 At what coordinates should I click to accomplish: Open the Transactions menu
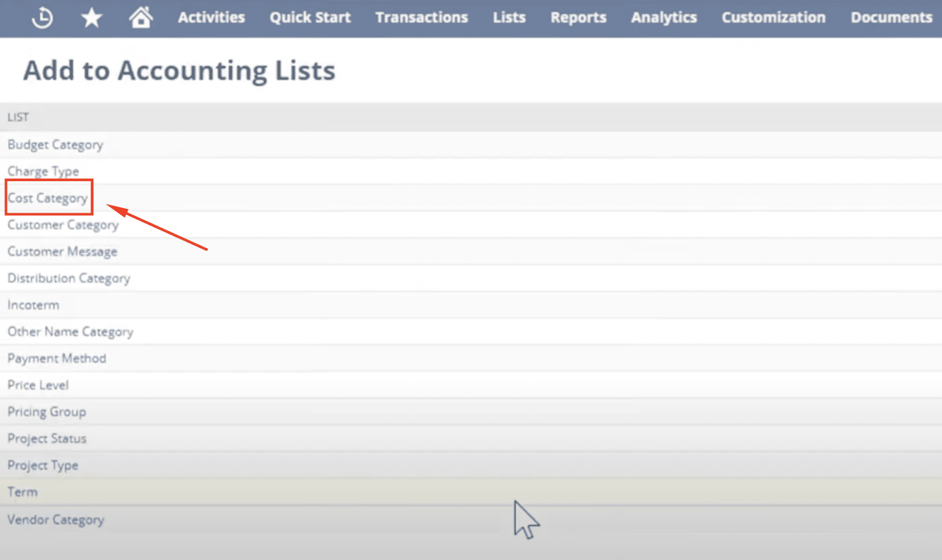(x=421, y=17)
